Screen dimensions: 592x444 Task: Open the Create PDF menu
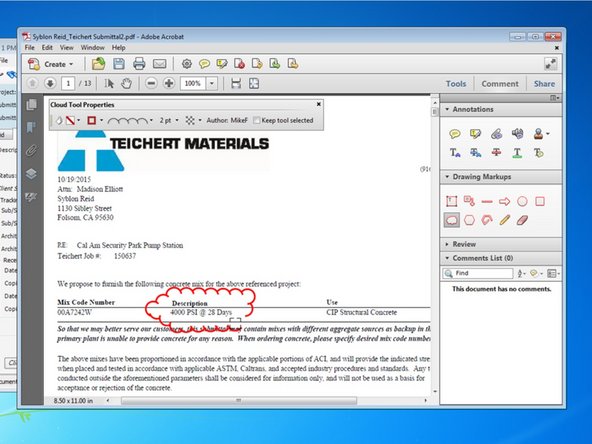pos(50,64)
